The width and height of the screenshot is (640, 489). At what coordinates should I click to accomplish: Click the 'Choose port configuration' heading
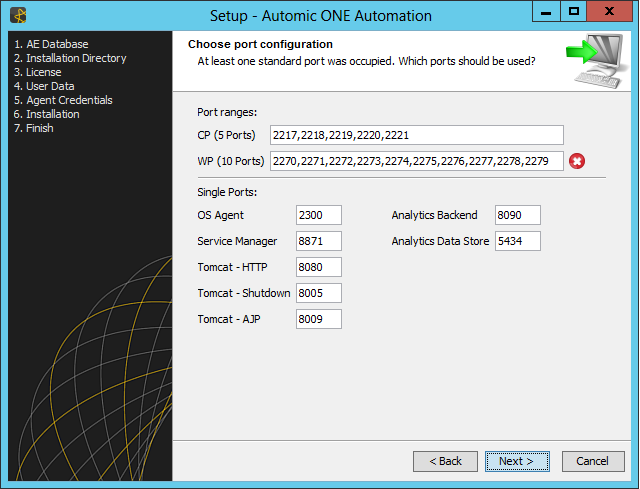[260, 44]
